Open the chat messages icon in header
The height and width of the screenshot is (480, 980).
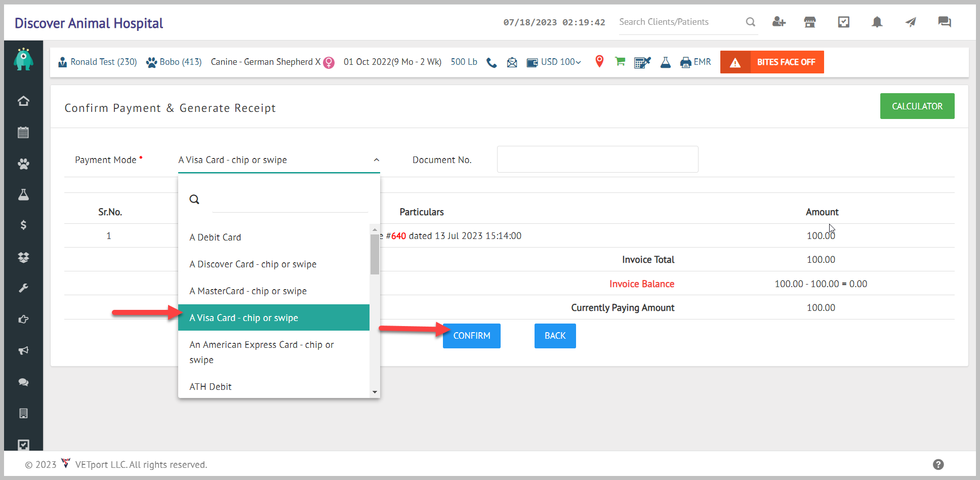pos(945,22)
